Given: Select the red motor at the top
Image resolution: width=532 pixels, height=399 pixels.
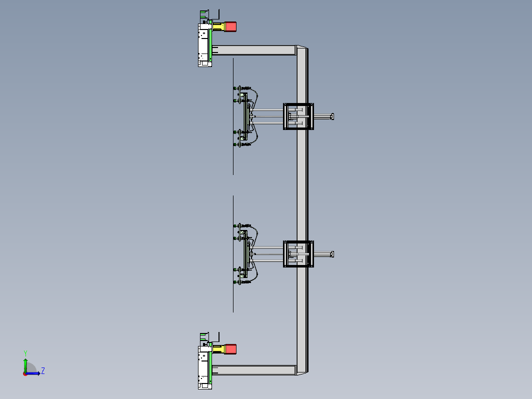Looking at the screenshot, I should [230, 27].
